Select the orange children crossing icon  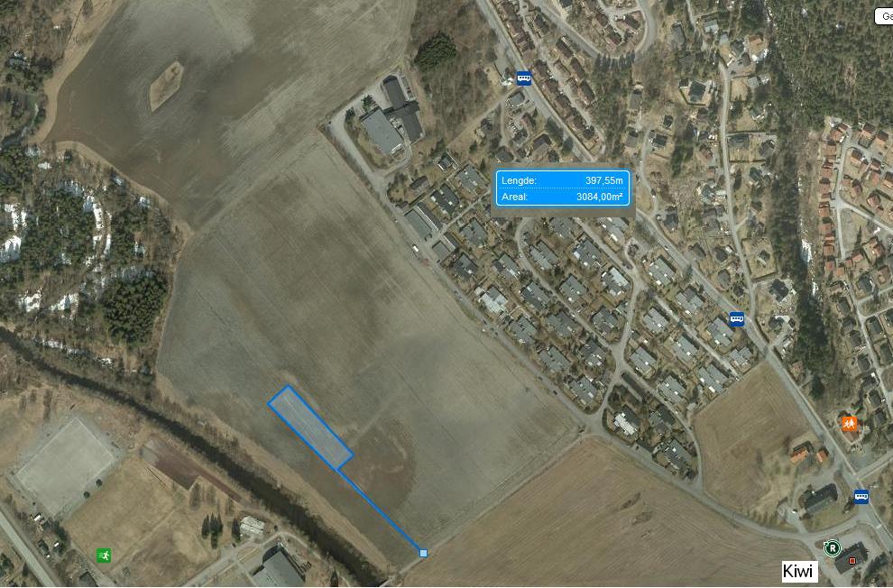pos(849,424)
